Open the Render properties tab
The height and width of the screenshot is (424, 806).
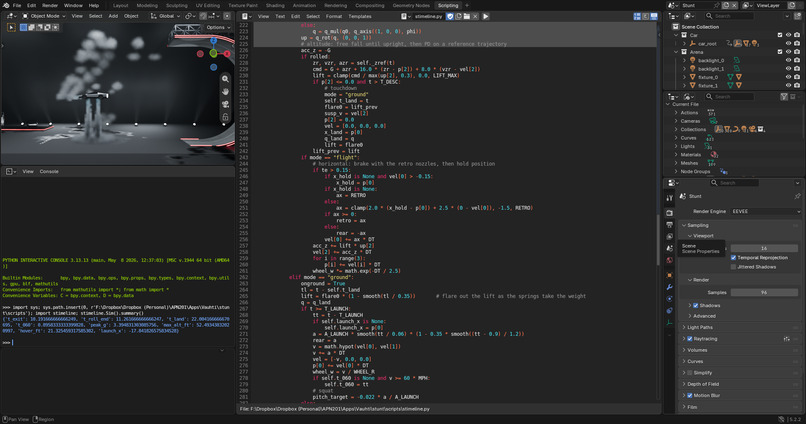[x=669, y=213]
